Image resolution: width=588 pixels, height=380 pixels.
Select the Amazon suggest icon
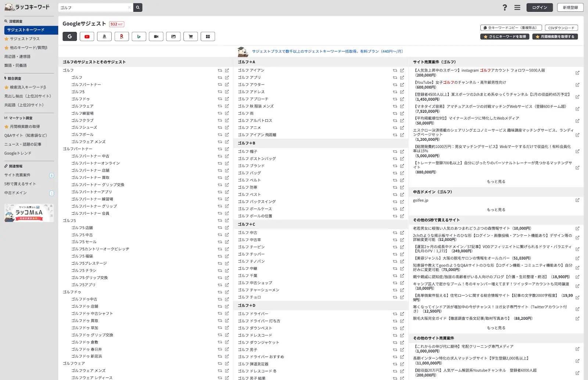pos(104,36)
